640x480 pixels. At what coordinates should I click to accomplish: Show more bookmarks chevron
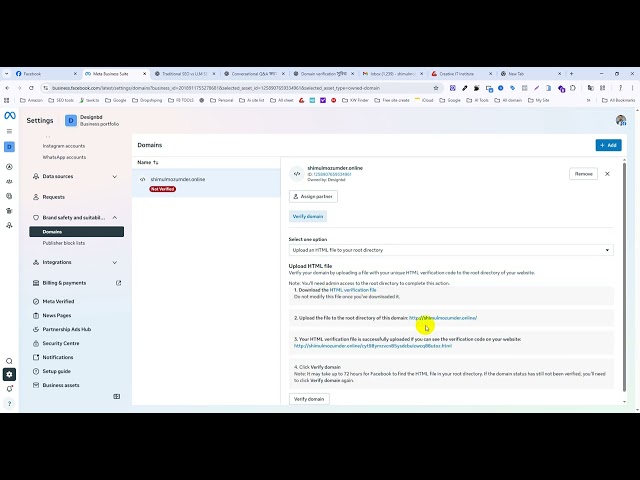[x=589, y=100]
